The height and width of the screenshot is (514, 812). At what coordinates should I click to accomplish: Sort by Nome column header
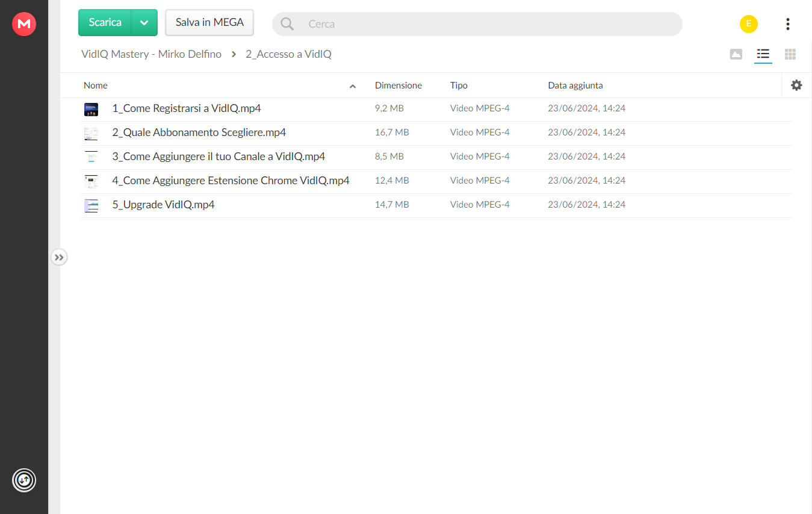(96, 85)
